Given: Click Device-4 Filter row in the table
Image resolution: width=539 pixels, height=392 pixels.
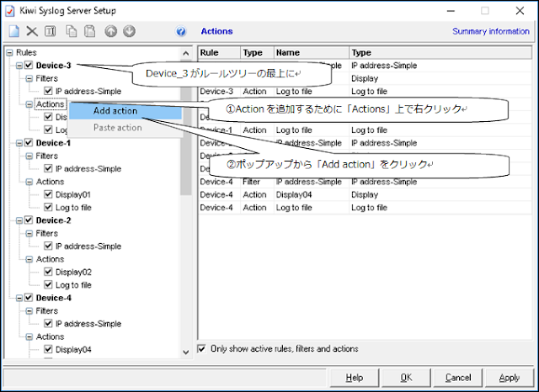Looking at the screenshot, I should click(365, 182).
